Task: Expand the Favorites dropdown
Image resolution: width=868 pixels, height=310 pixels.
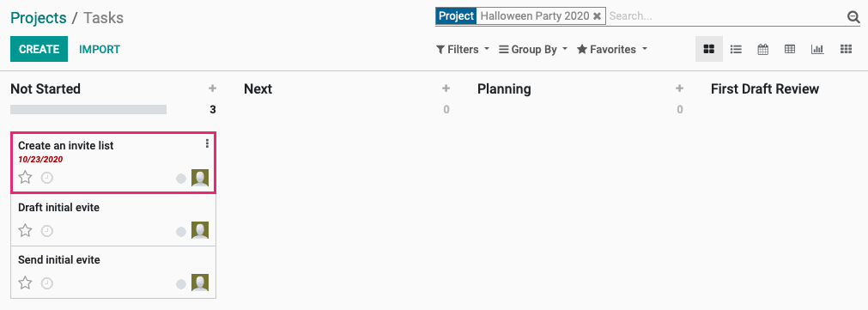Action: pos(612,49)
